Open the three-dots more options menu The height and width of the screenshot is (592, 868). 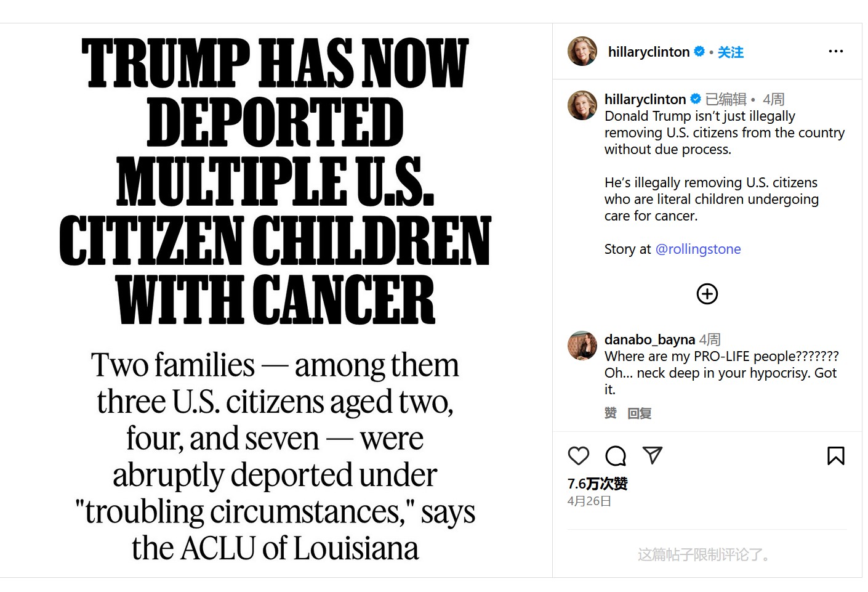tap(835, 51)
